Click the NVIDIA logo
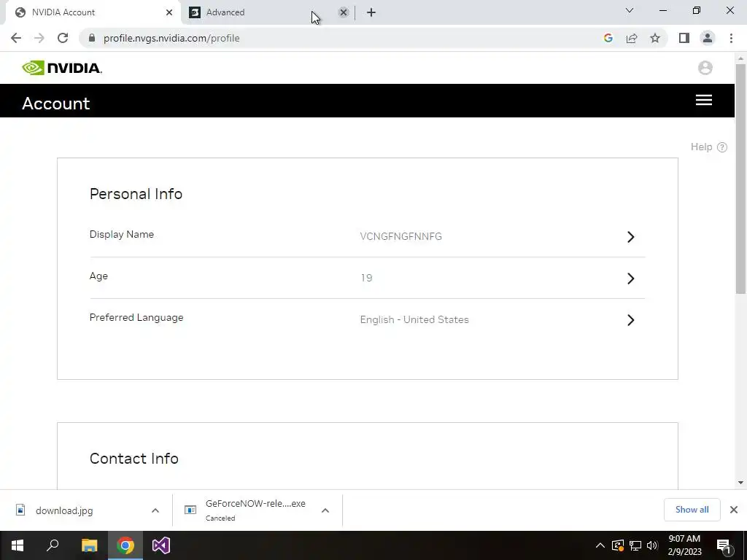 point(62,68)
